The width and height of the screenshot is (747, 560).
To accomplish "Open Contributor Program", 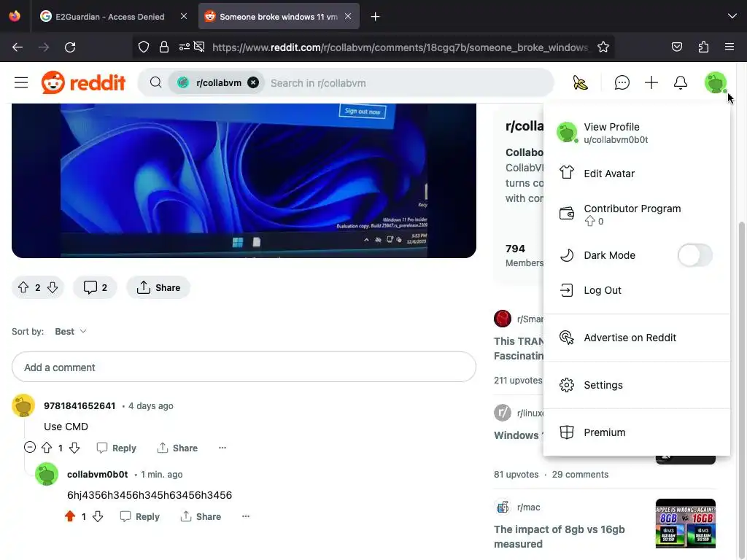I will [636, 214].
